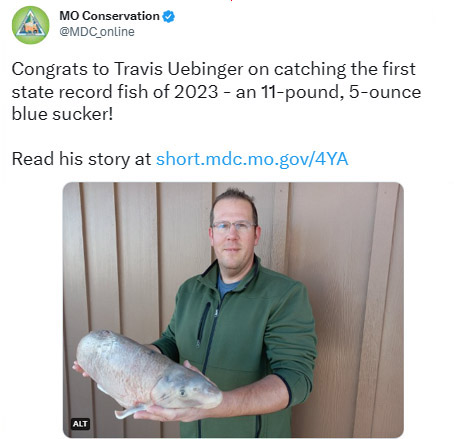454x439 pixels.
Task: Click the triangle emblem inside the avatar
Action: pyautogui.click(x=30, y=24)
